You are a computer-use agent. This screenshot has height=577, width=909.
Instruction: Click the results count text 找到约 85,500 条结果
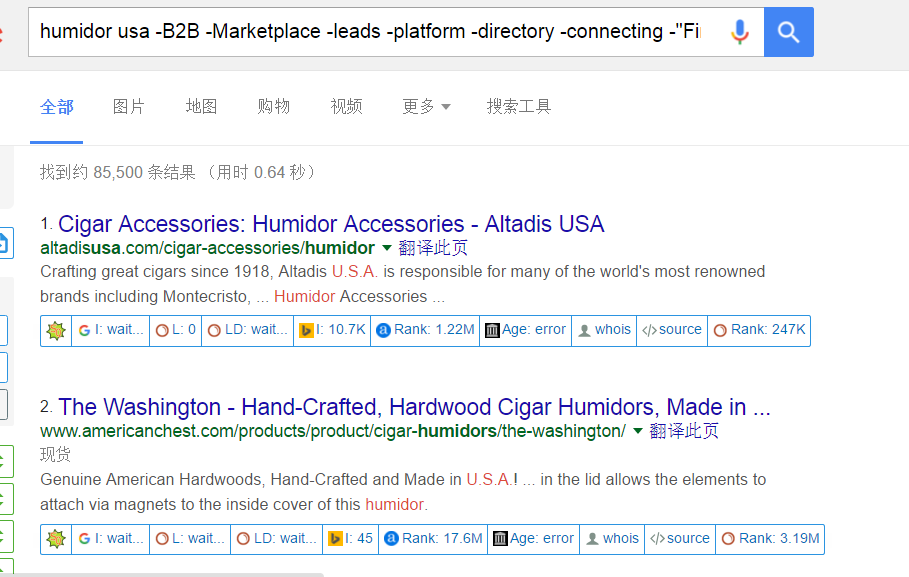pyautogui.click(x=118, y=172)
